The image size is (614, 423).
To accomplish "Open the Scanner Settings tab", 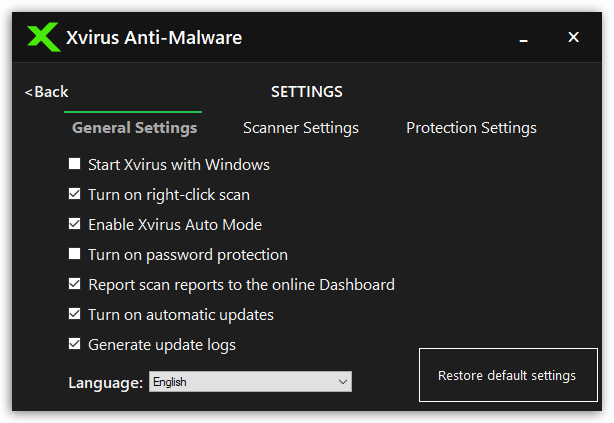I will (301, 128).
